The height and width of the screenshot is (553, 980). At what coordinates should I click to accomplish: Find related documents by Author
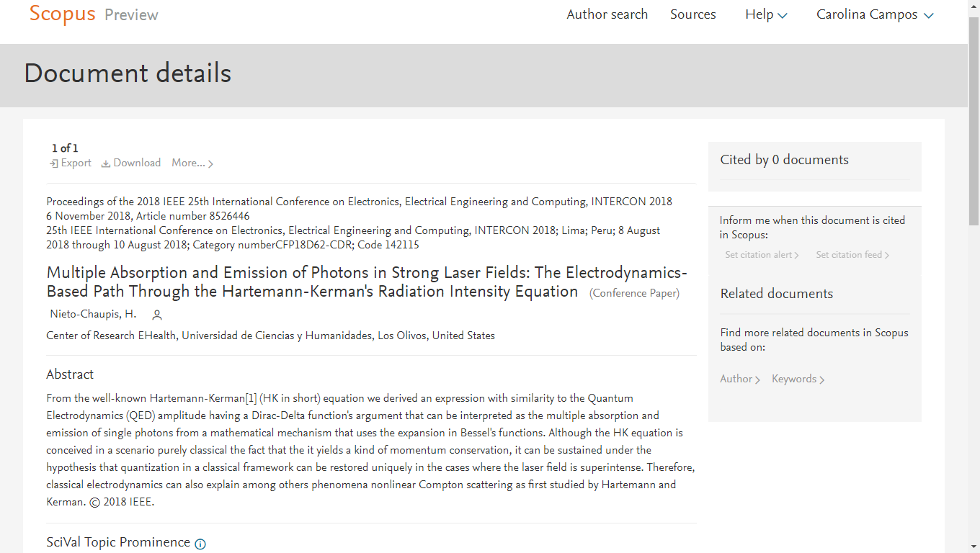point(740,379)
